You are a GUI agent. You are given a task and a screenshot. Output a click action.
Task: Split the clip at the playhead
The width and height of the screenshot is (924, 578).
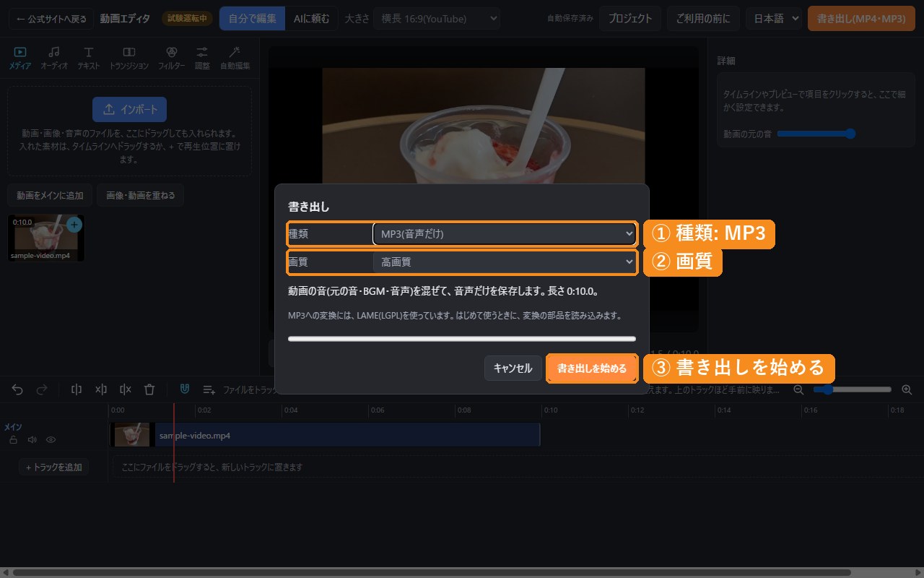click(77, 389)
